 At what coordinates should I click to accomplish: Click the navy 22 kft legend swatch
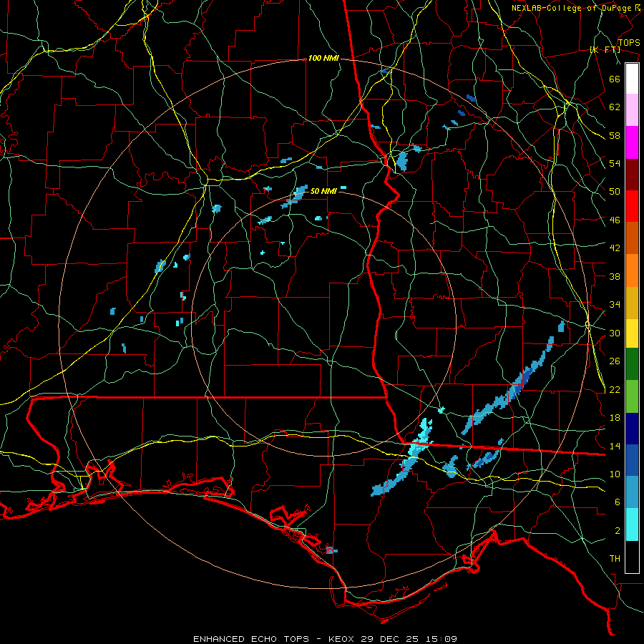[632, 429]
